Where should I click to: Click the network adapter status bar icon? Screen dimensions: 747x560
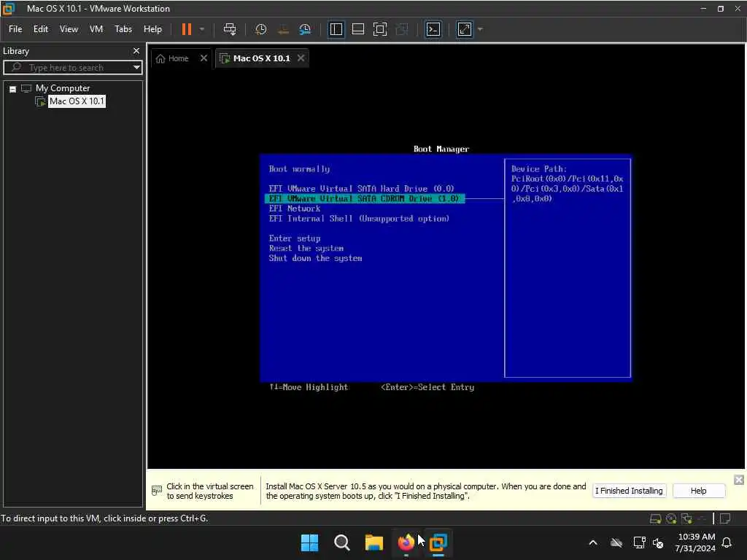[x=686, y=519]
